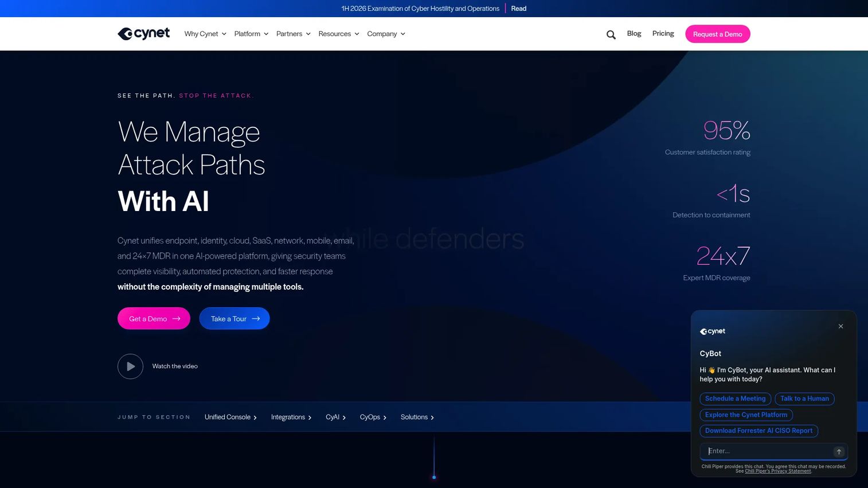Click Request a Demo in header
The image size is (868, 488).
click(718, 34)
